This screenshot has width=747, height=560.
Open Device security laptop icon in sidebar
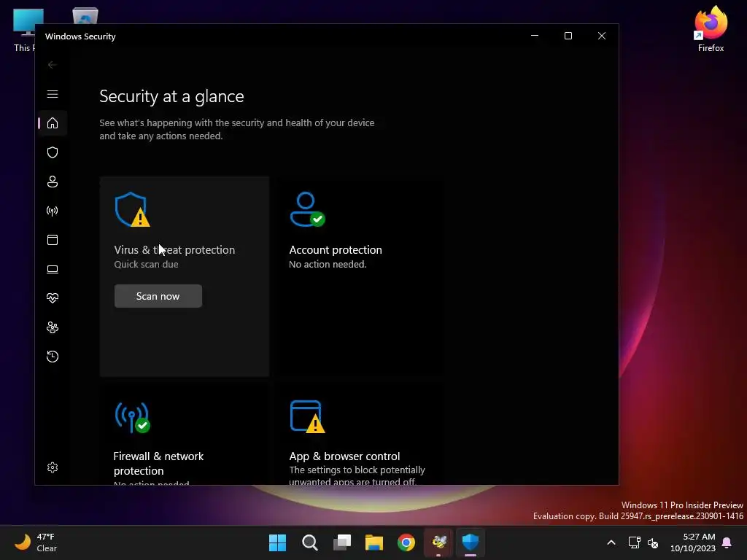(x=53, y=269)
